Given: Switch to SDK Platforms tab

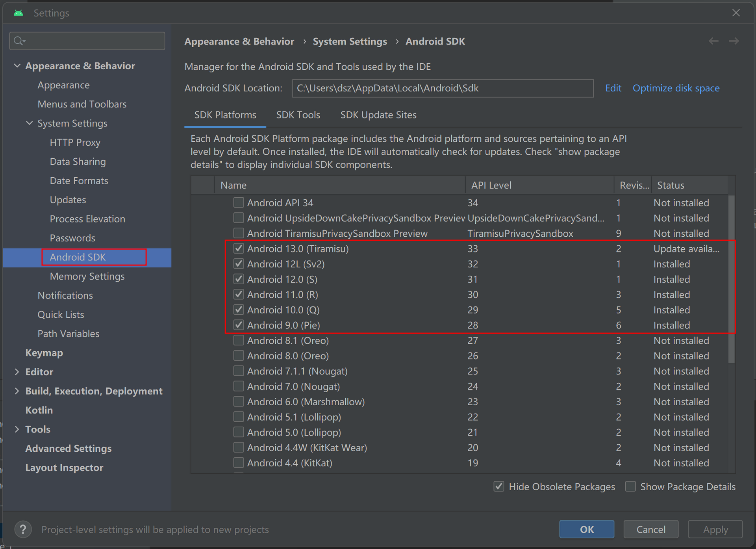Looking at the screenshot, I should coord(225,115).
